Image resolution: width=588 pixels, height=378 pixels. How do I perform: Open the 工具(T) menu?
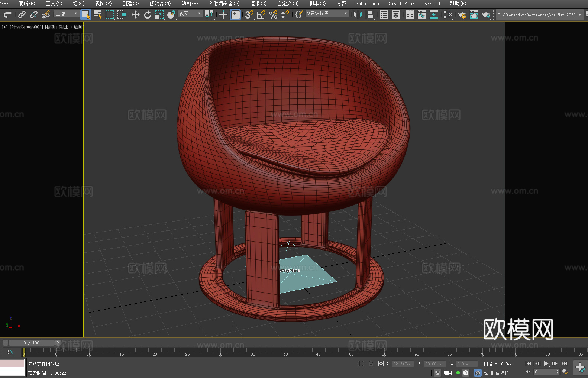(54, 3)
